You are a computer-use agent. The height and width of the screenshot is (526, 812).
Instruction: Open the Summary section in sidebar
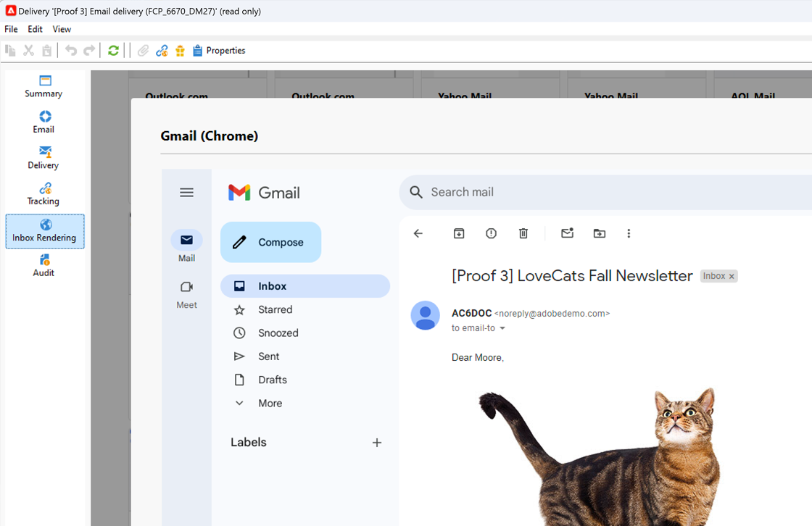pyautogui.click(x=43, y=86)
